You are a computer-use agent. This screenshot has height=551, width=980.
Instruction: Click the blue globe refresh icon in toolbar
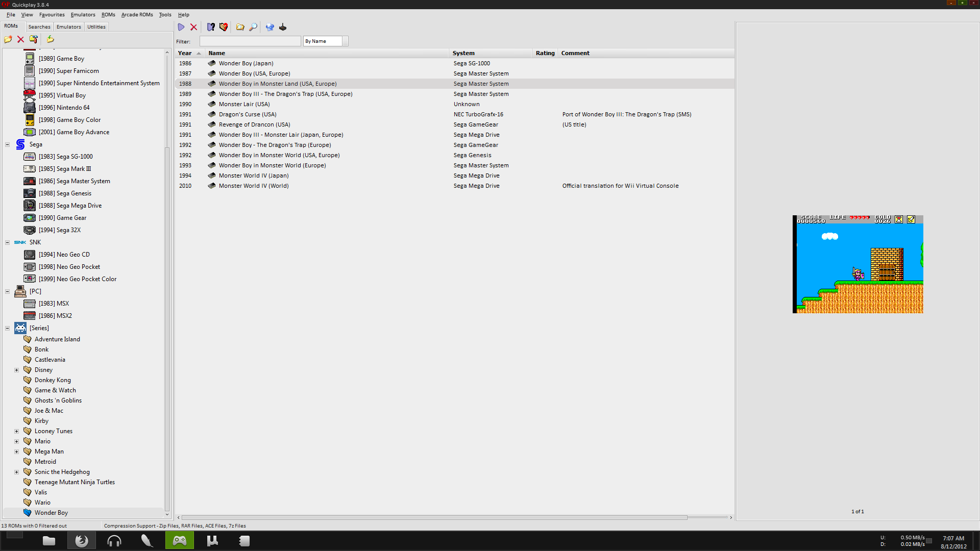[269, 27]
